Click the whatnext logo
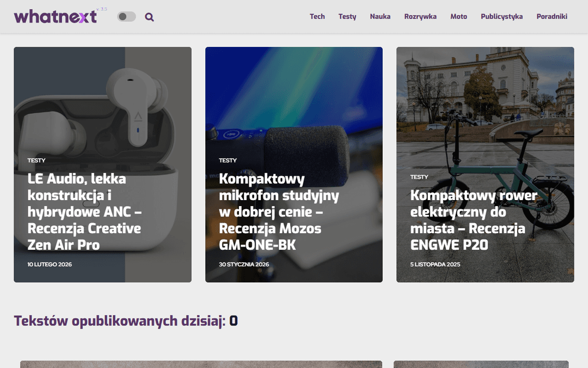 point(56,16)
